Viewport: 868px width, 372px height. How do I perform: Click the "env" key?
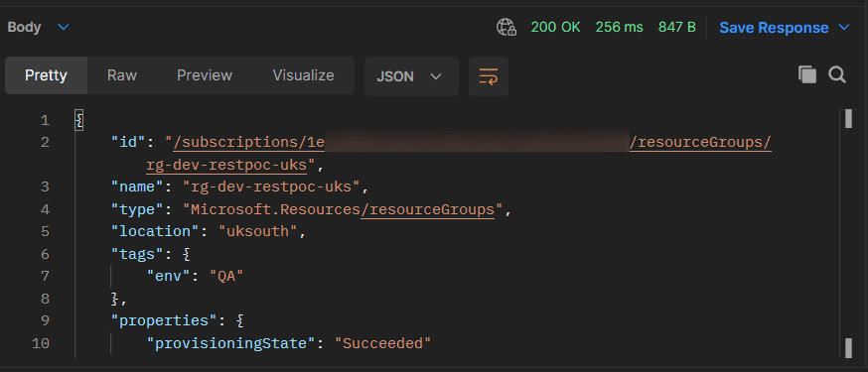pyautogui.click(x=169, y=277)
